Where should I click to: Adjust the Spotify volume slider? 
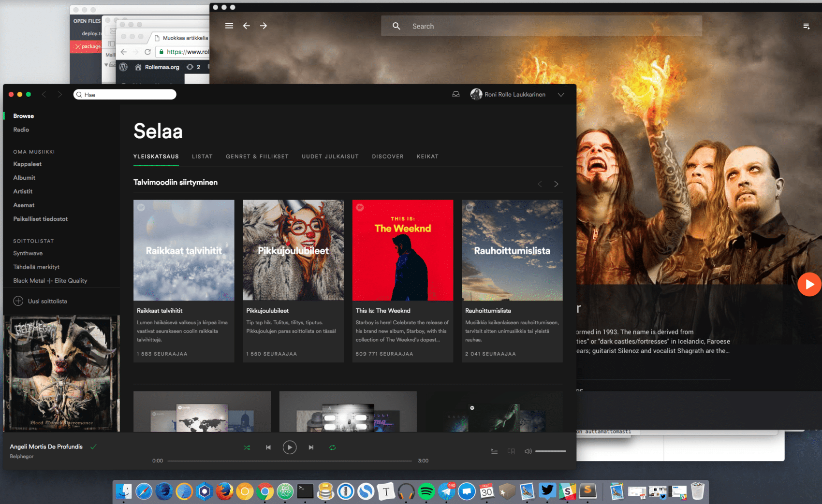pos(551,451)
